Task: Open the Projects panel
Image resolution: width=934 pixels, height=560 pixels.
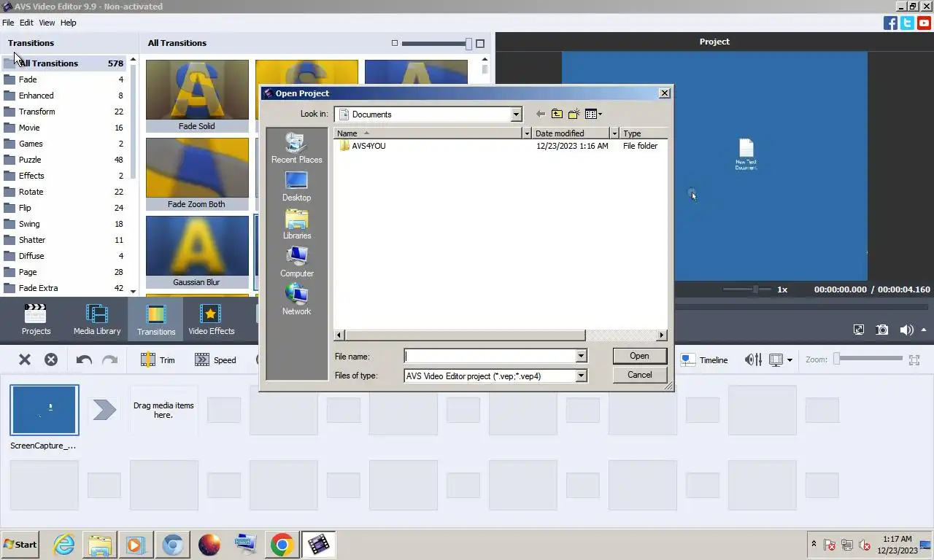Action: point(36,319)
